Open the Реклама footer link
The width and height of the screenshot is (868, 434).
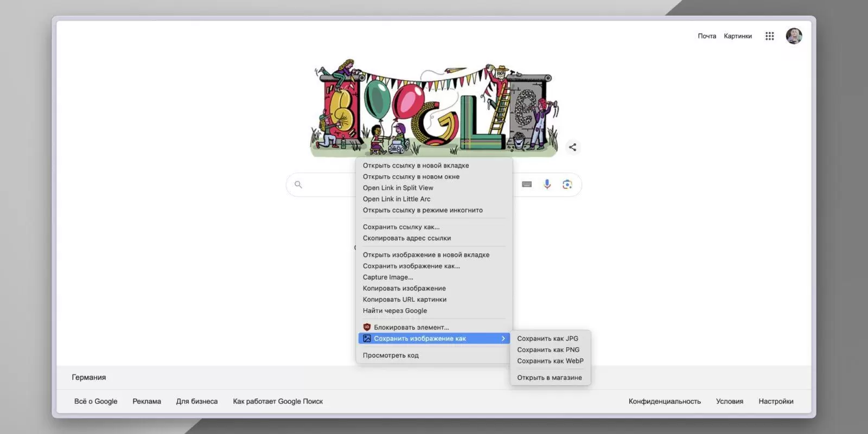pyautogui.click(x=146, y=401)
